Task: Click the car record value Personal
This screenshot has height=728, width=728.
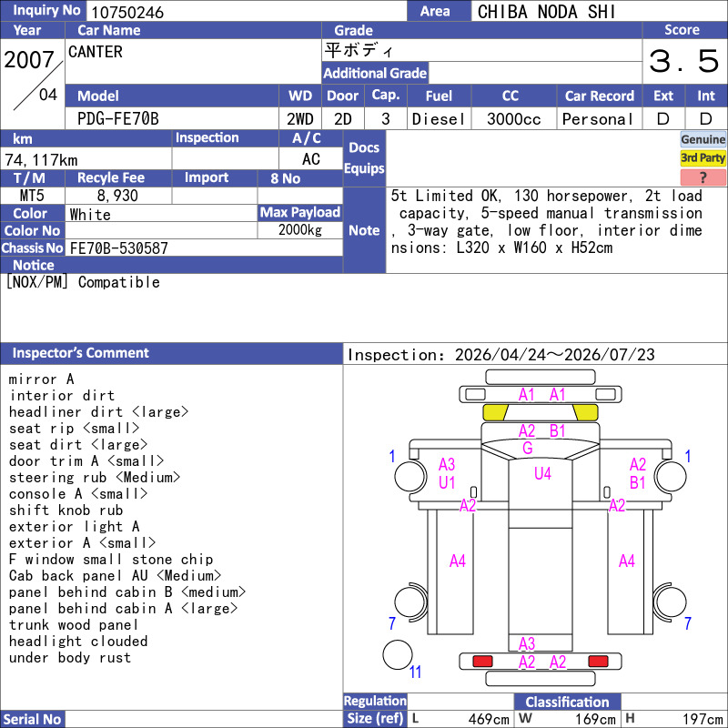Action: tap(598, 119)
